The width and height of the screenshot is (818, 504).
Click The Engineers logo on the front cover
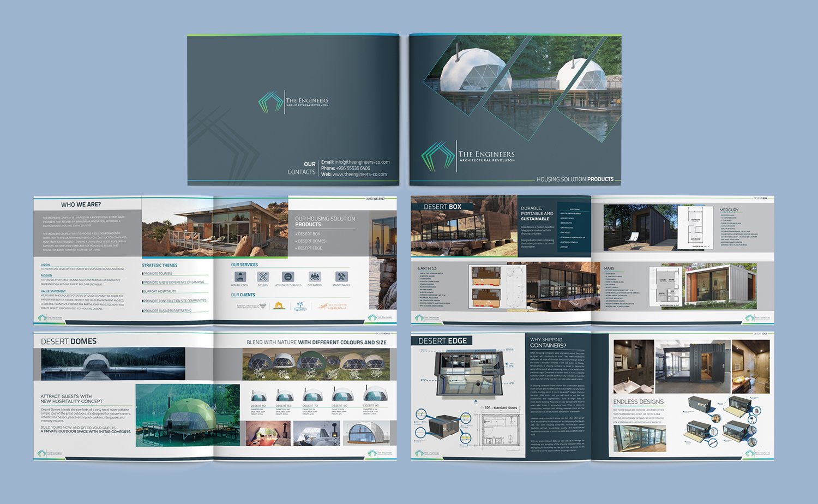pos(468,156)
